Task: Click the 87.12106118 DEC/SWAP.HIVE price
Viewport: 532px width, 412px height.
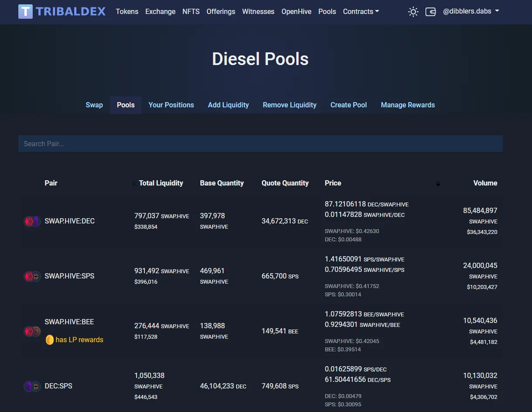Action: pos(367,204)
